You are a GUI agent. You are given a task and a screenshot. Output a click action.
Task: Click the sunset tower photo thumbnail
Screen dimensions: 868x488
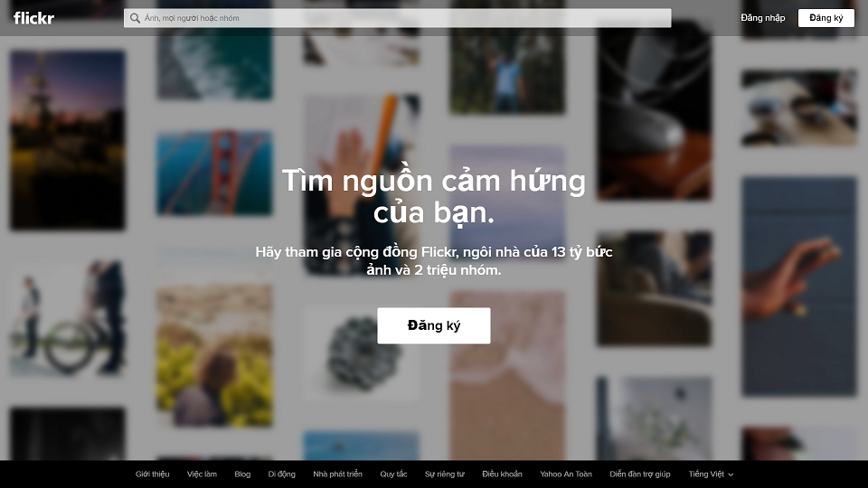point(68,140)
